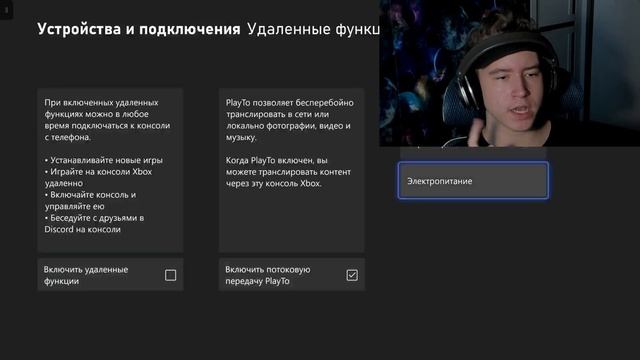Enable the remote features checkbox
640x360 pixels.
[171, 275]
